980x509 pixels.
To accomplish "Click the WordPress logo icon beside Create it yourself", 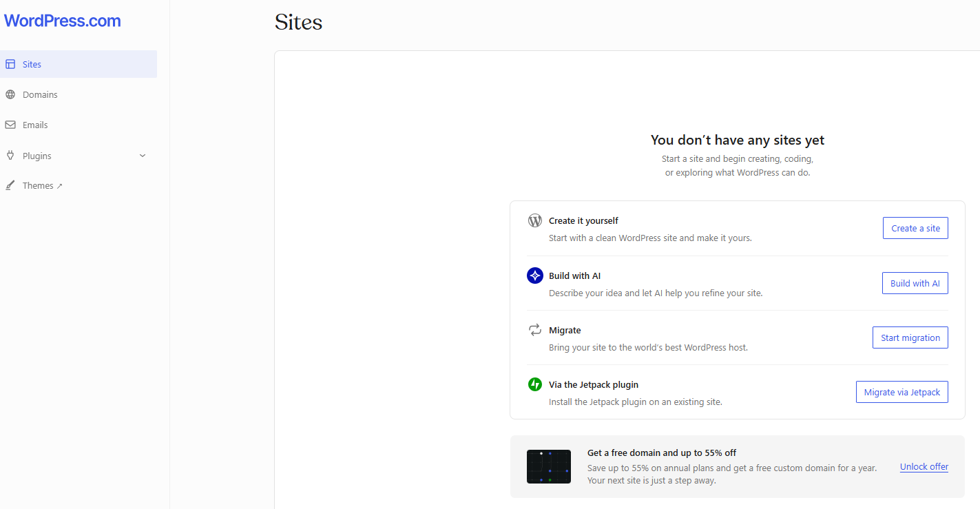I will click(535, 221).
